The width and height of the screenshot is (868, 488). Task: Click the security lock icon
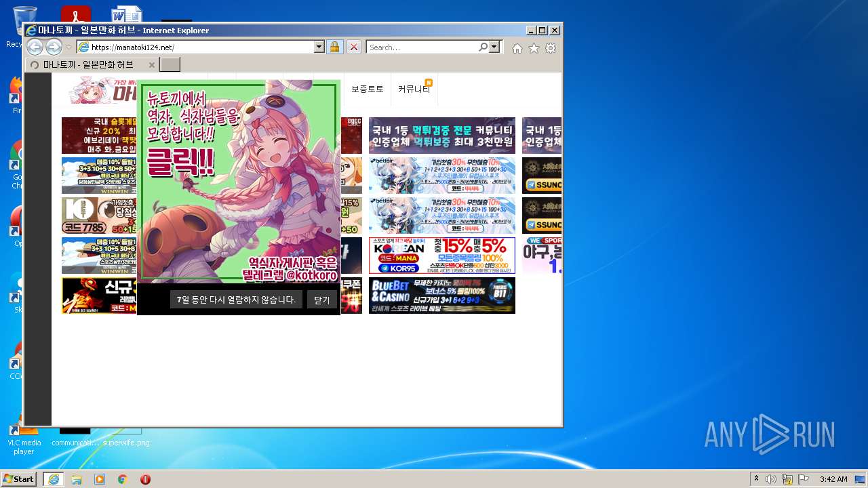point(334,47)
